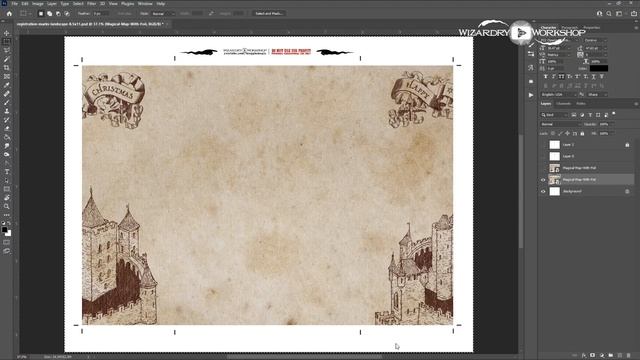Select the Eyedropper tool
Viewport: 640px width, 360px height.
tap(7, 85)
